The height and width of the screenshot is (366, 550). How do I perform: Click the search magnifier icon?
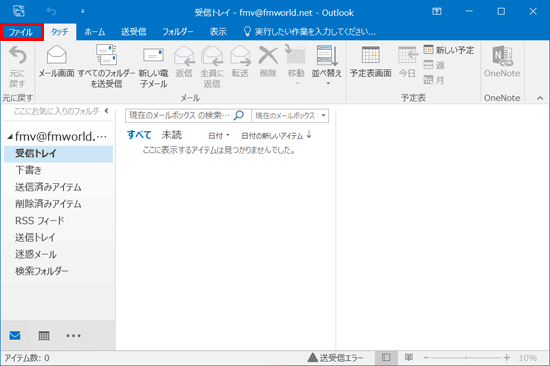pyautogui.click(x=239, y=115)
